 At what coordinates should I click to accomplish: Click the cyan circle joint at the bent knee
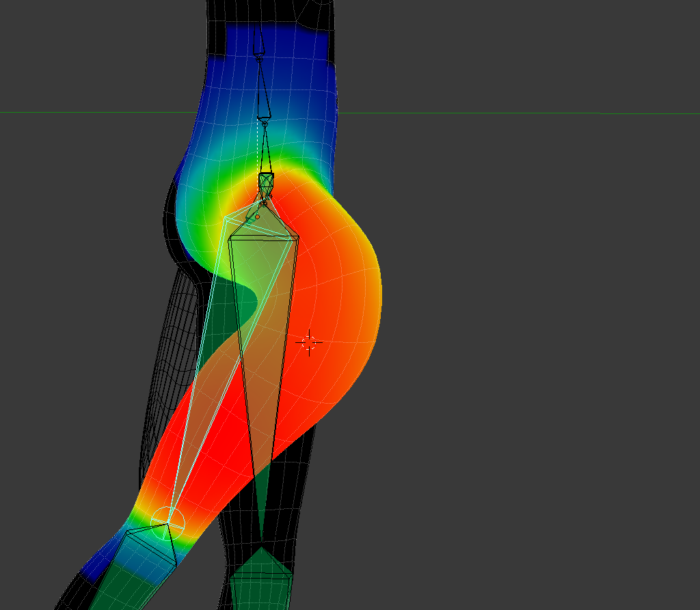[x=167, y=523]
